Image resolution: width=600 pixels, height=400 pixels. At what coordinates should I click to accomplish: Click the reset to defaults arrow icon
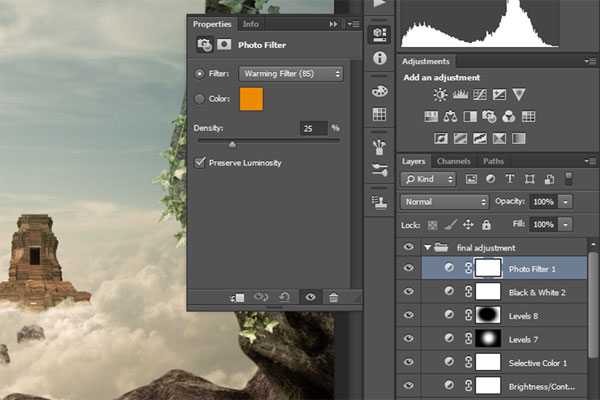click(286, 297)
